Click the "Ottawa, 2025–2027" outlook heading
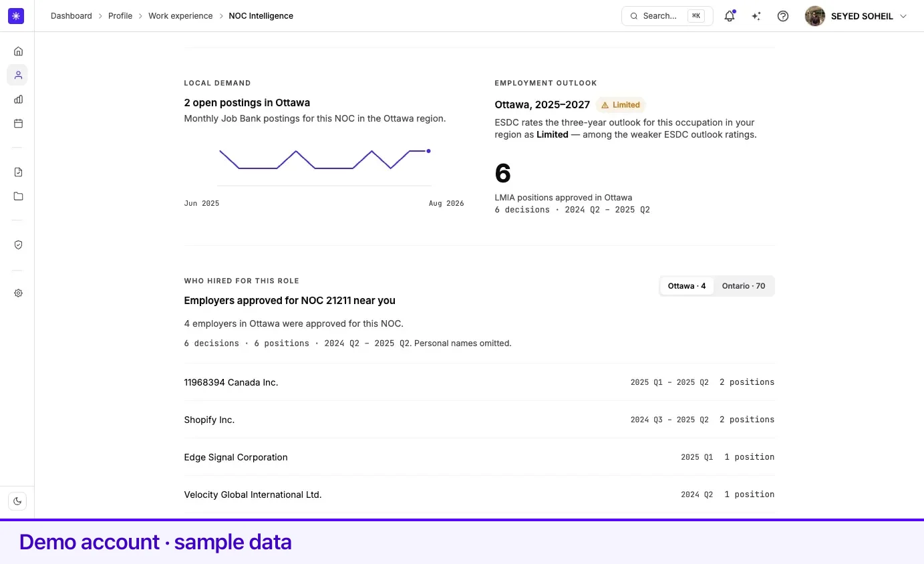The height and width of the screenshot is (564, 924). [543, 105]
